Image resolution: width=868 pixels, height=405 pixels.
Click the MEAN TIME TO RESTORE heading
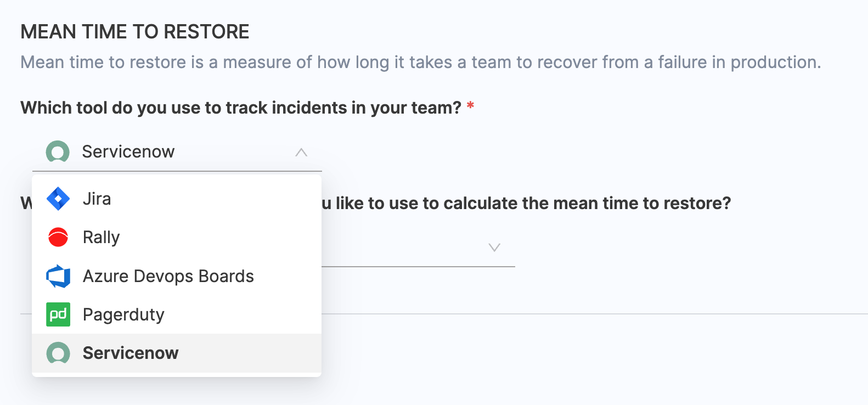(x=135, y=32)
